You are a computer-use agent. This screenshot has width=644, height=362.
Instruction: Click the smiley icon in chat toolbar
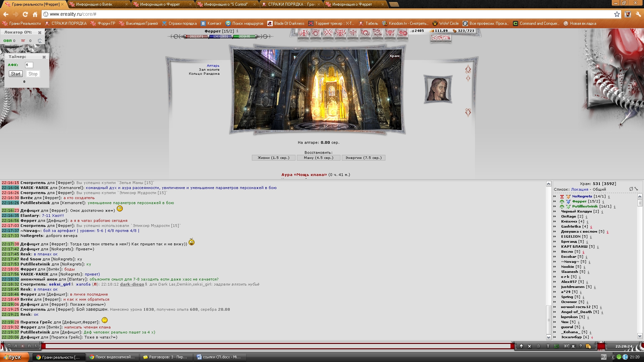538,346
